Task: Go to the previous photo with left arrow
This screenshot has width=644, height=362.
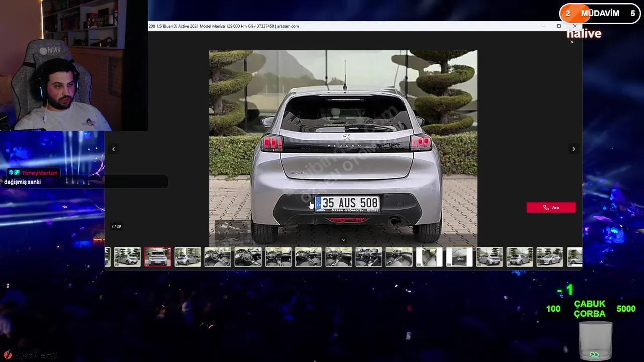Action: pyautogui.click(x=113, y=149)
